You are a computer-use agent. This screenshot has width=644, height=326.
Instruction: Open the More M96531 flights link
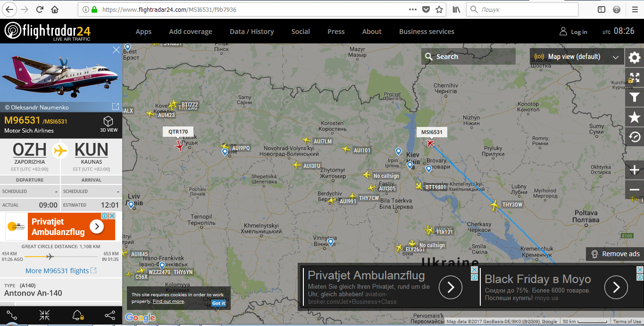click(61, 271)
